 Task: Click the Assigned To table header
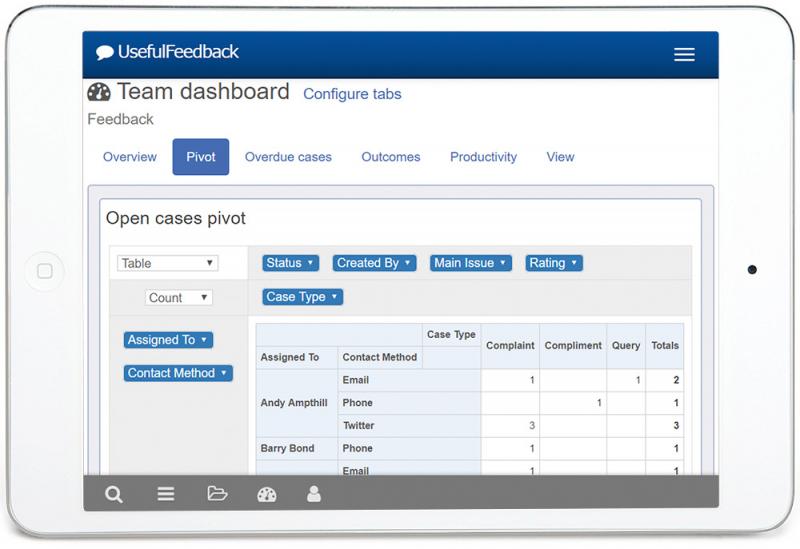(296, 357)
